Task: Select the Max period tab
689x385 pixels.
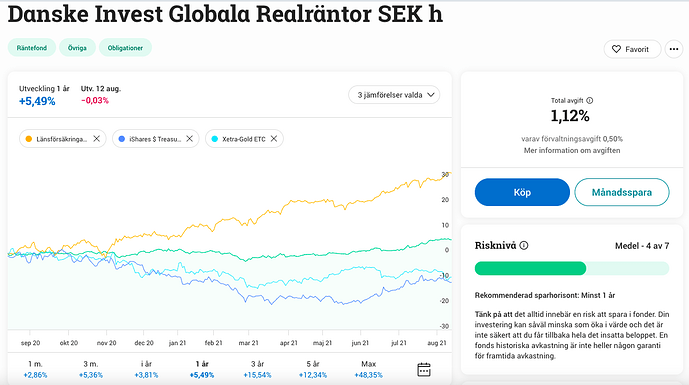Action: tap(369, 369)
